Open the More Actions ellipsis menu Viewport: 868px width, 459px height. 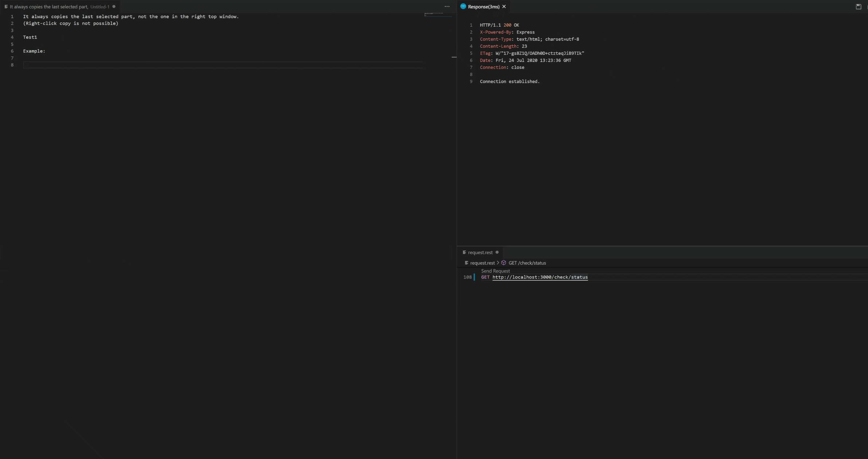pos(447,6)
